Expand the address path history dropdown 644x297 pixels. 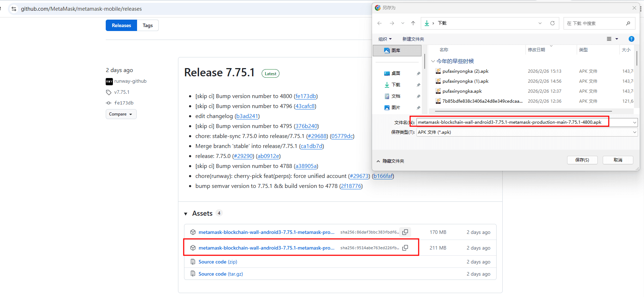pyautogui.click(x=540, y=23)
